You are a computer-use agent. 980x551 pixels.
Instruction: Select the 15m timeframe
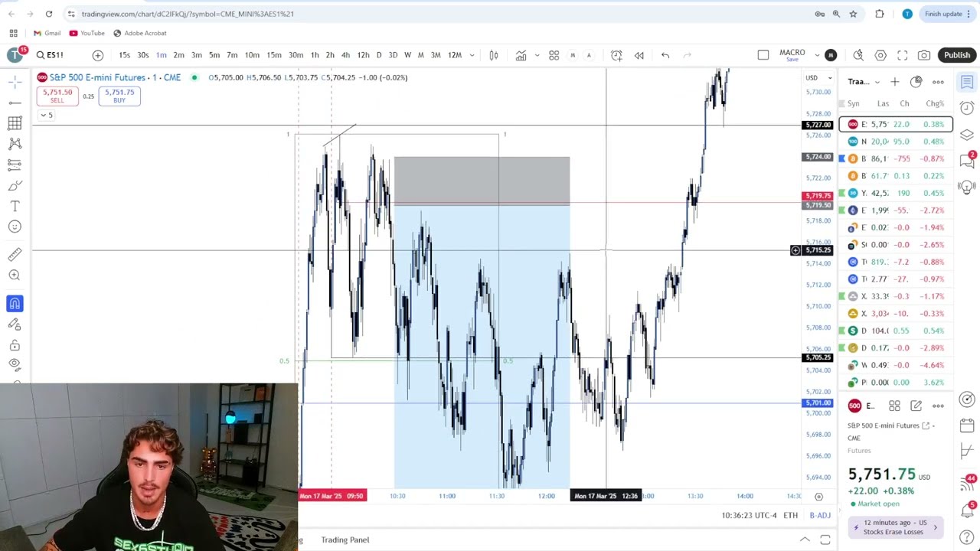pyautogui.click(x=273, y=55)
